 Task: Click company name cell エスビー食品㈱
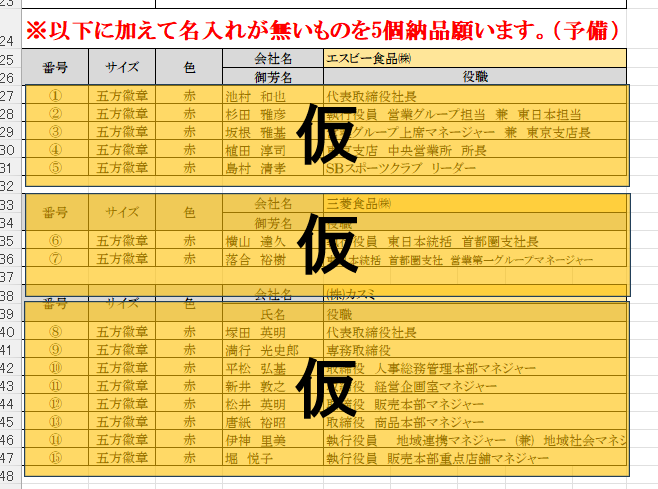point(475,58)
